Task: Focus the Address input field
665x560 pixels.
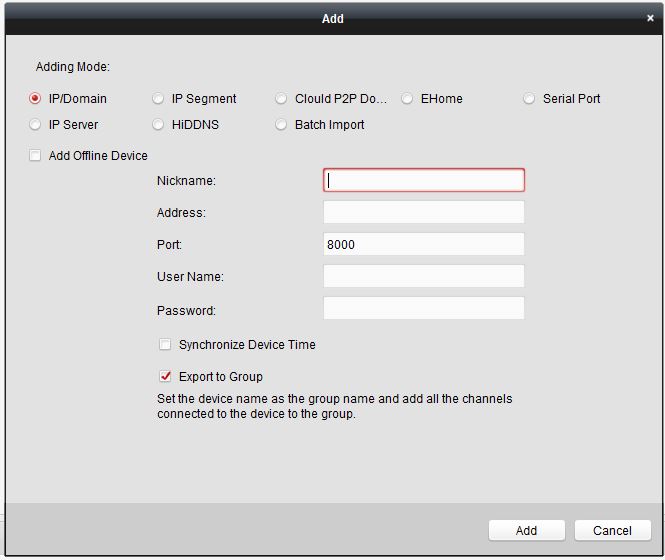Action: click(x=423, y=212)
